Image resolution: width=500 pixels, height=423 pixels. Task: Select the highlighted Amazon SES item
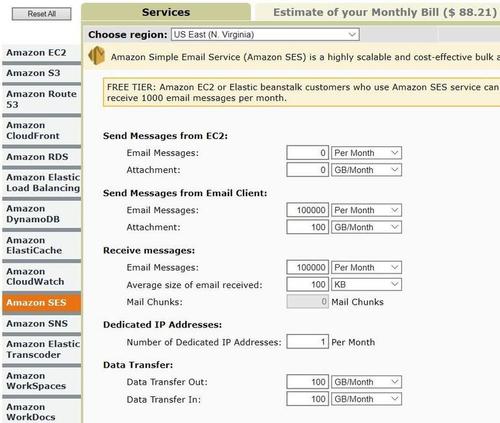point(41,303)
